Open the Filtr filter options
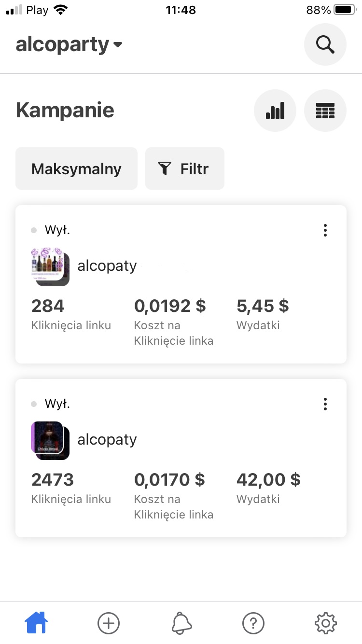The width and height of the screenshot is (362, 644). pyautogui.click(x=184, y=169)
